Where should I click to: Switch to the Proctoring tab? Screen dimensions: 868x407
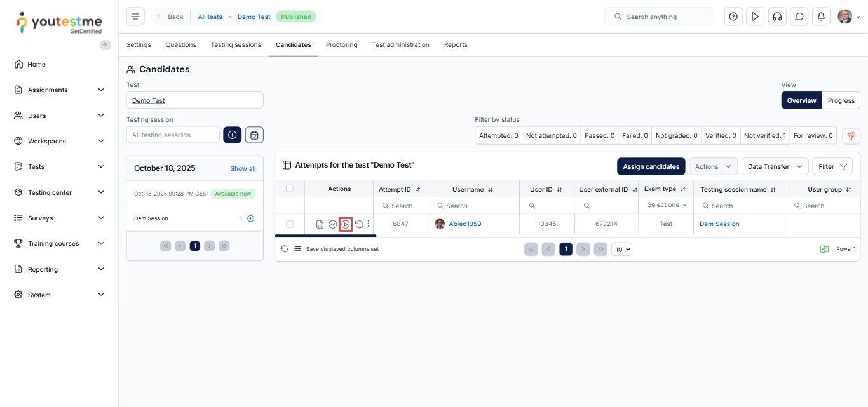[x=341, y=45]
